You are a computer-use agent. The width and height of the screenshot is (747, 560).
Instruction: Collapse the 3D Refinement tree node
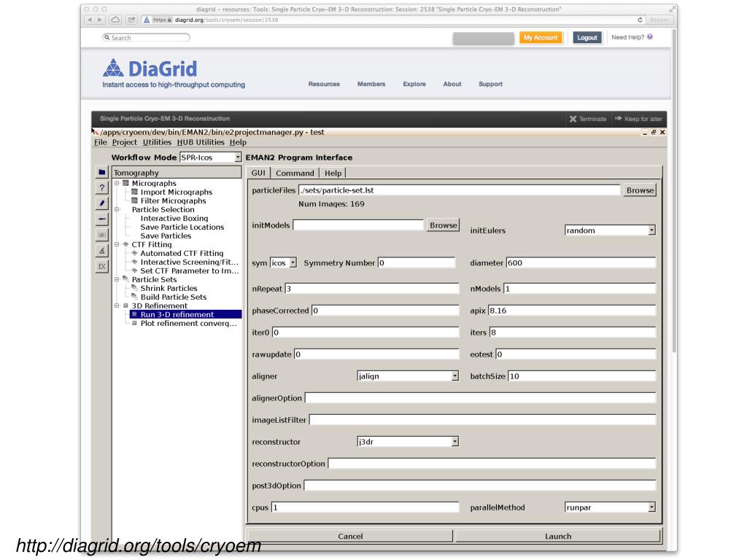tap(117, 306)
